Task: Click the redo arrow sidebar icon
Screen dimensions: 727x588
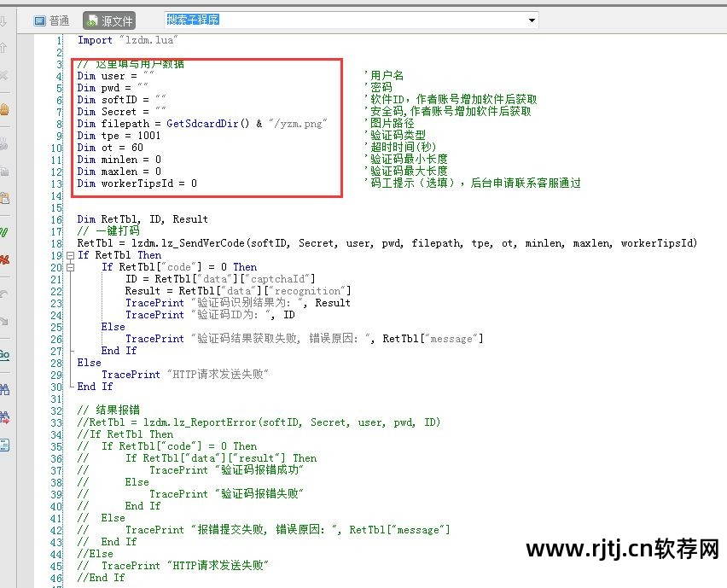Action: click(x=4, y=321)
